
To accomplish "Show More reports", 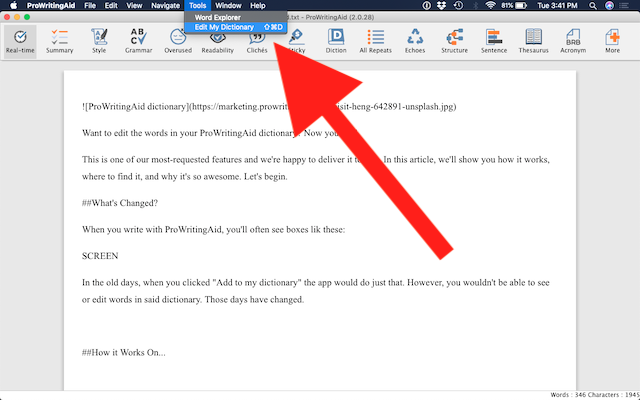I will [x=612, y=42].
